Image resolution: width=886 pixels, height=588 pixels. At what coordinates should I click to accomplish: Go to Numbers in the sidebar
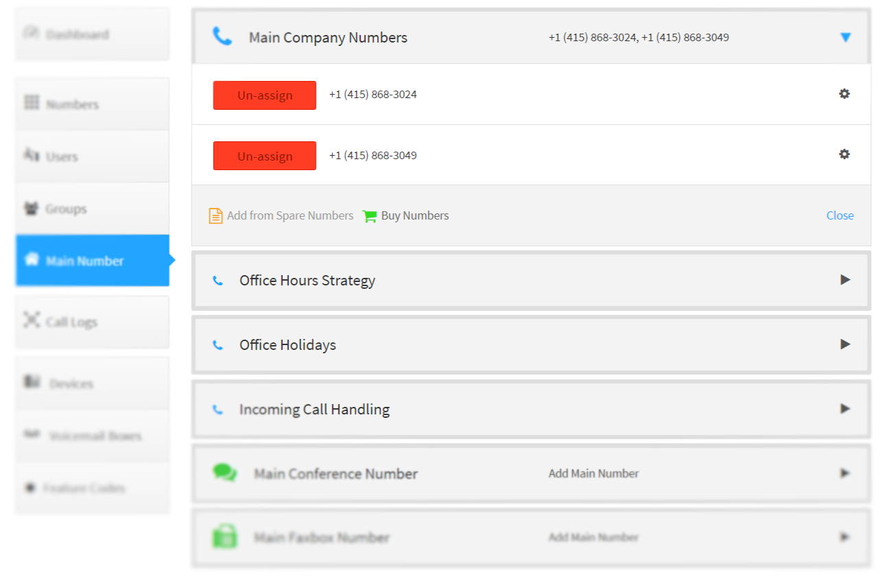point(93,104)
